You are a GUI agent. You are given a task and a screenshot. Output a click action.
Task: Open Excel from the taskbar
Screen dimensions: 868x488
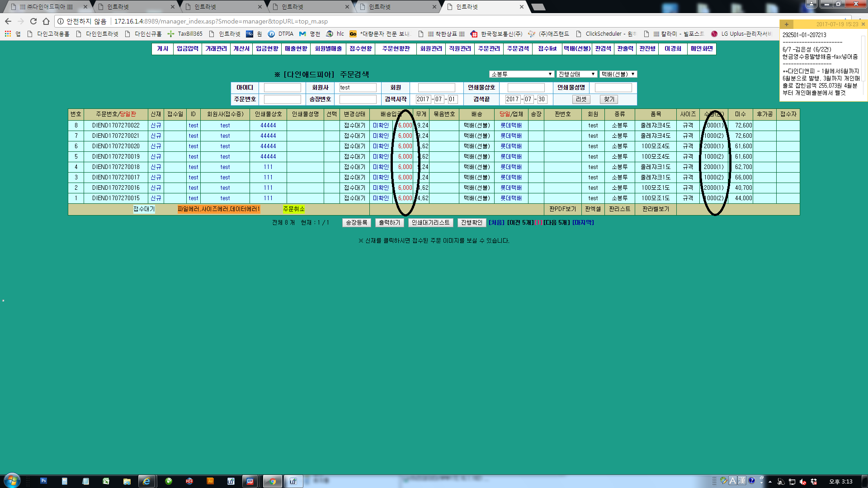(106, 481)
